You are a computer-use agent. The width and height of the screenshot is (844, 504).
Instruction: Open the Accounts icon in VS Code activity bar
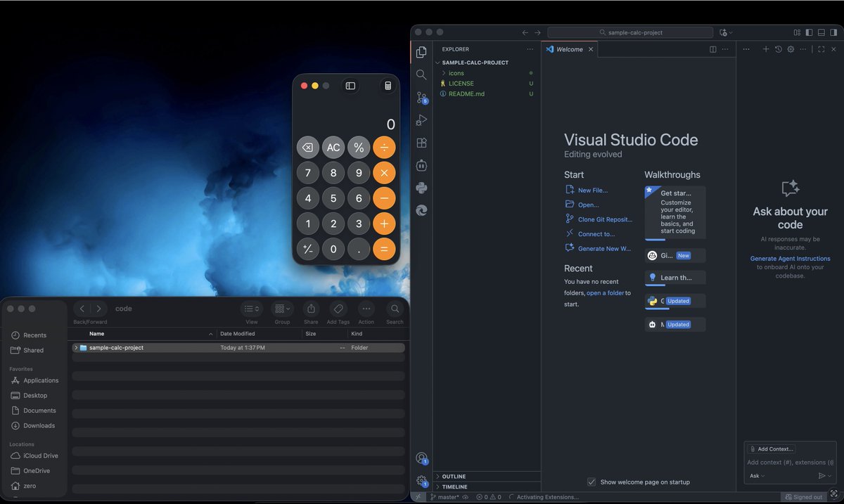coord(421,458)
